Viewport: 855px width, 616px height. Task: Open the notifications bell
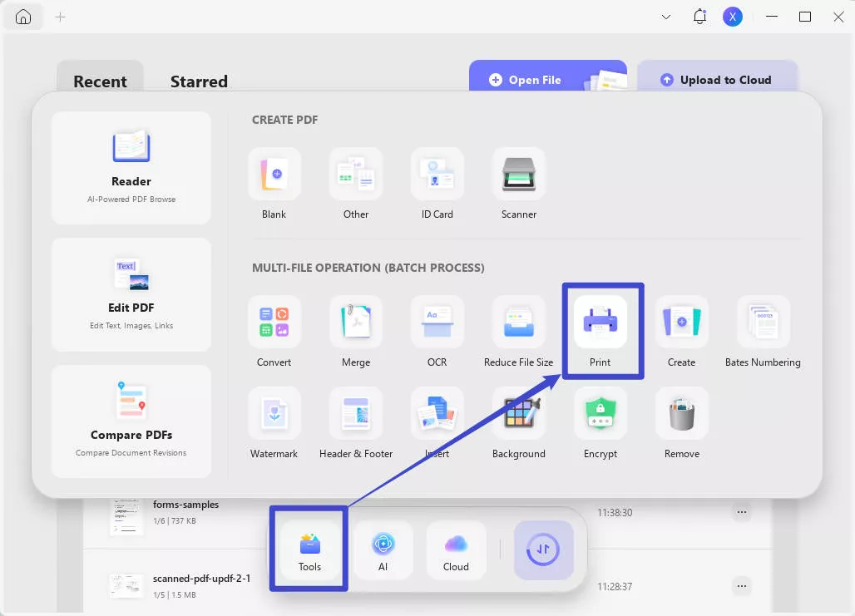click(699, 17)
